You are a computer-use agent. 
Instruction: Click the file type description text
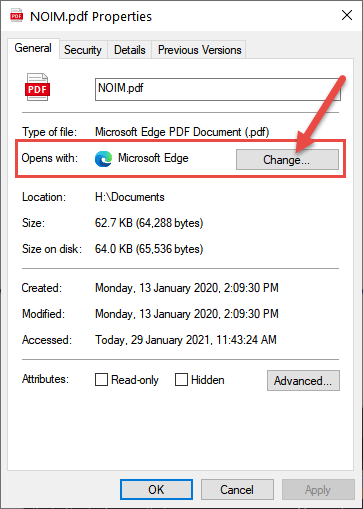[x=182, y=132]
